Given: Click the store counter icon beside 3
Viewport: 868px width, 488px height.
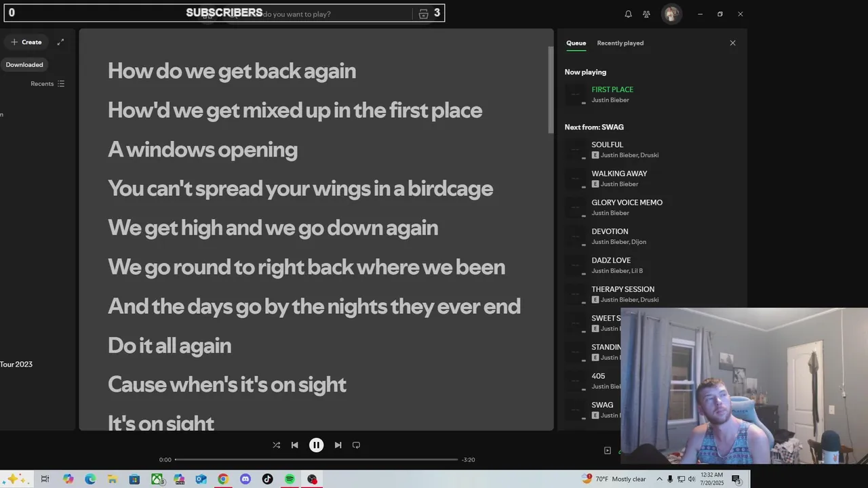Looking at the screenshot, I should [424, 14].
